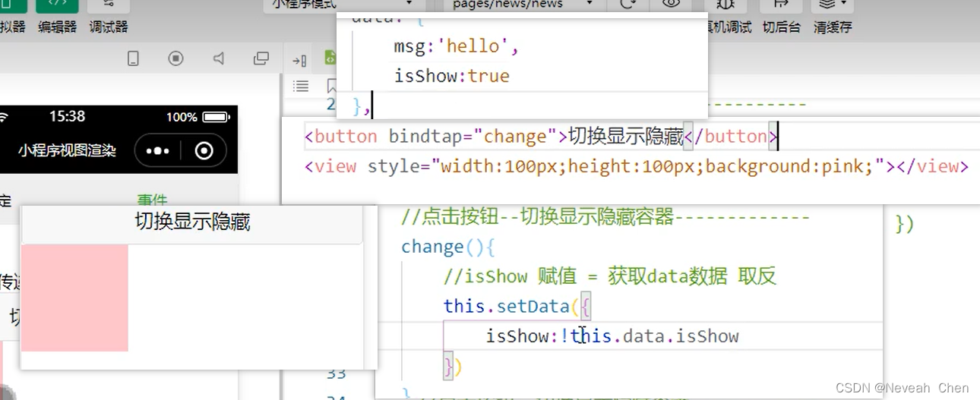The height and width of the screenshot is (400, 980).
Task: Click the battery icon in phone status bar
Action: tap(216, 118)
